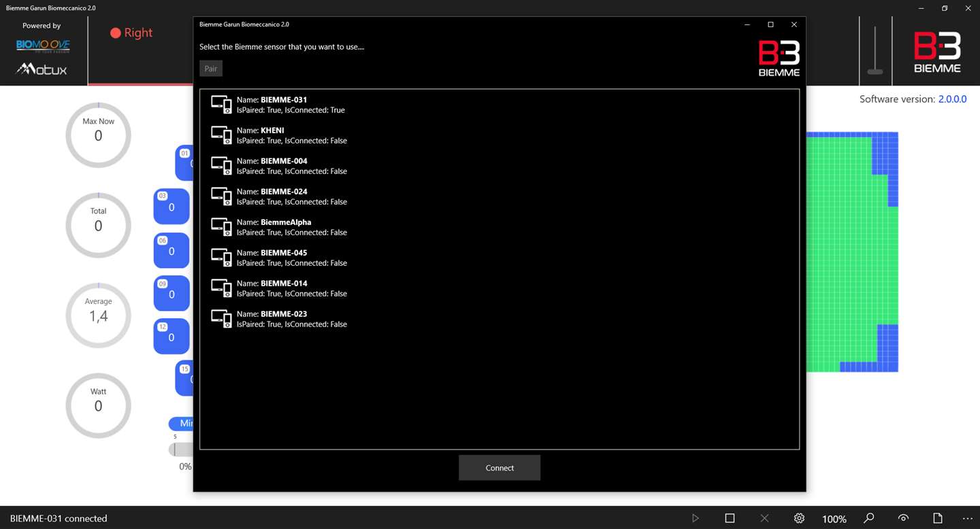This screenshot has height=529, width=980.
Task: Select blue sensor tile 09
Action: (x=171, y=293)
